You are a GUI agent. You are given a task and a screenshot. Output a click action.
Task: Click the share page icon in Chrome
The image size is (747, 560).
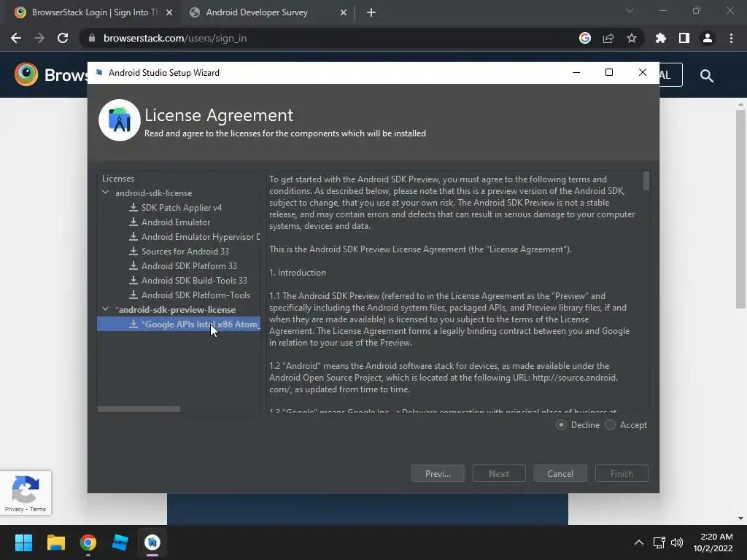[608, 38]
